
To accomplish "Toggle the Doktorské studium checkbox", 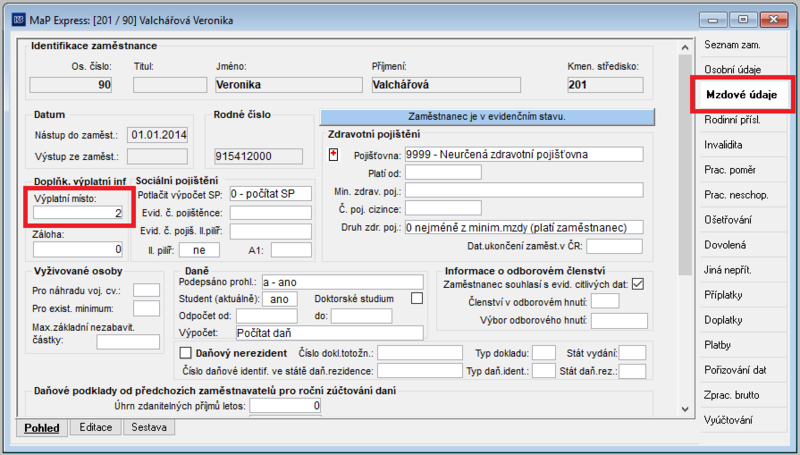I will tap(417, 298).
